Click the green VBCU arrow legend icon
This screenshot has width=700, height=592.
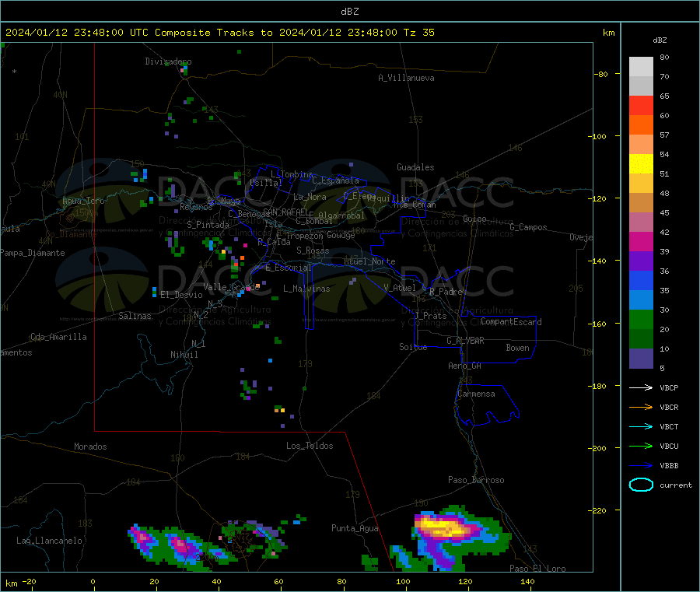tap(641, 446)
